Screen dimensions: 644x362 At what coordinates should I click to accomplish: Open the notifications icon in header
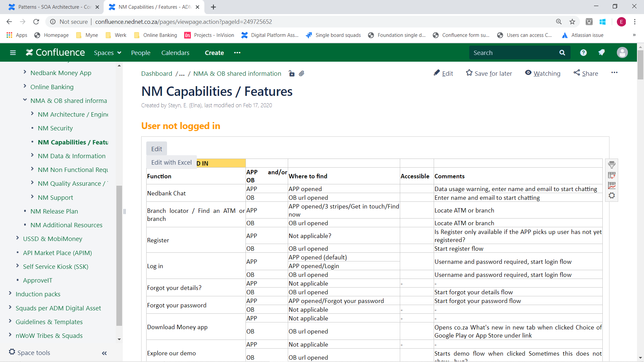click(x=601, y=53)
